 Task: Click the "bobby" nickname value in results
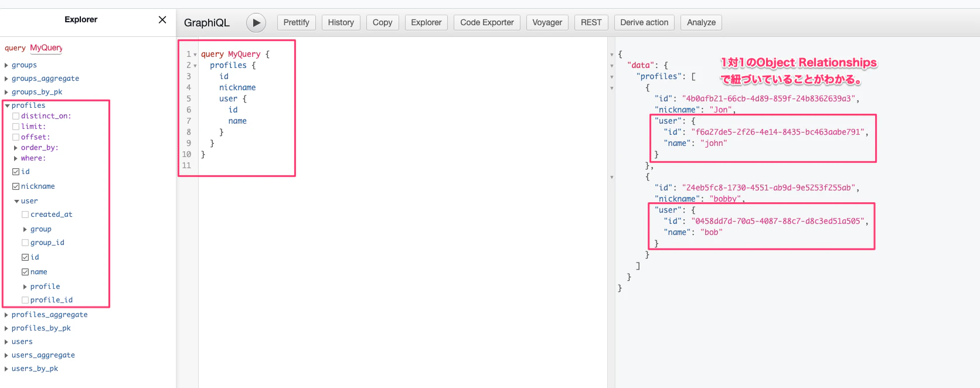725,199
